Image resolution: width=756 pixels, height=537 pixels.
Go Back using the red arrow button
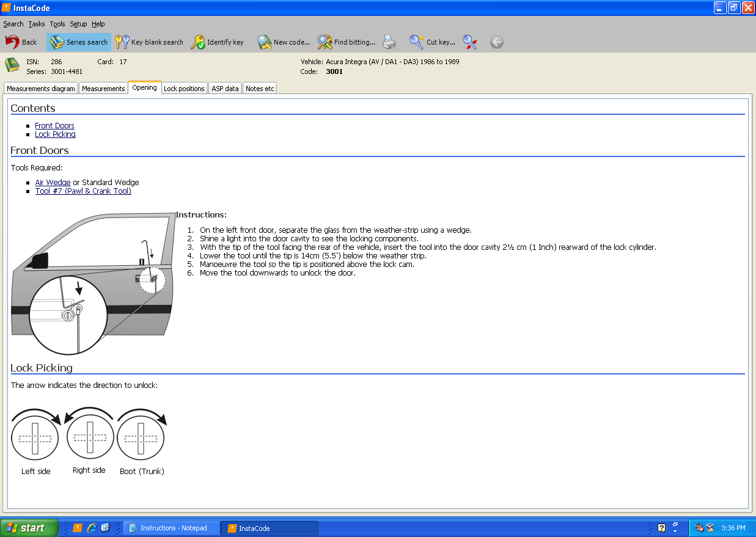tap(21, 42)
